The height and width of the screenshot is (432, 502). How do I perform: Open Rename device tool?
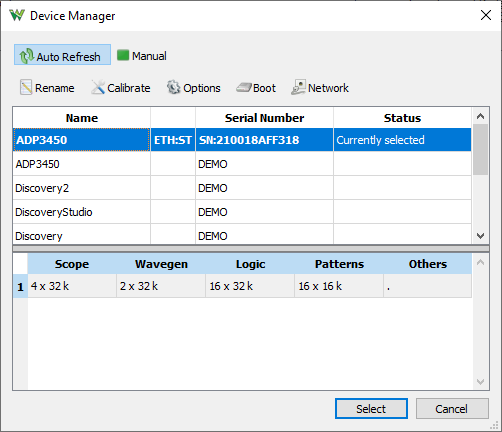click(x=47, y=88)
